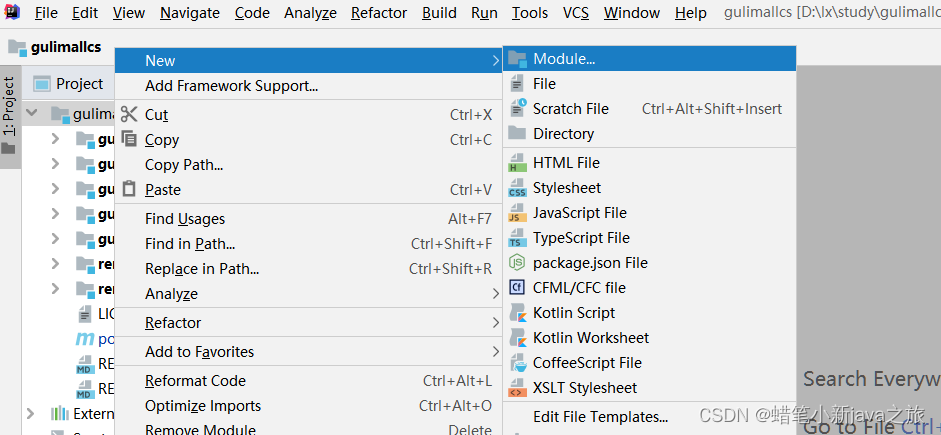941x435 pixels.
Task: Click the scissors Cut icon
Action: (129, 115)
